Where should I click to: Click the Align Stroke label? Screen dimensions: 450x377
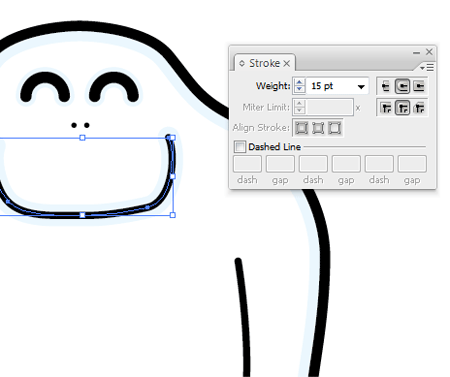(x=261, y=128)
